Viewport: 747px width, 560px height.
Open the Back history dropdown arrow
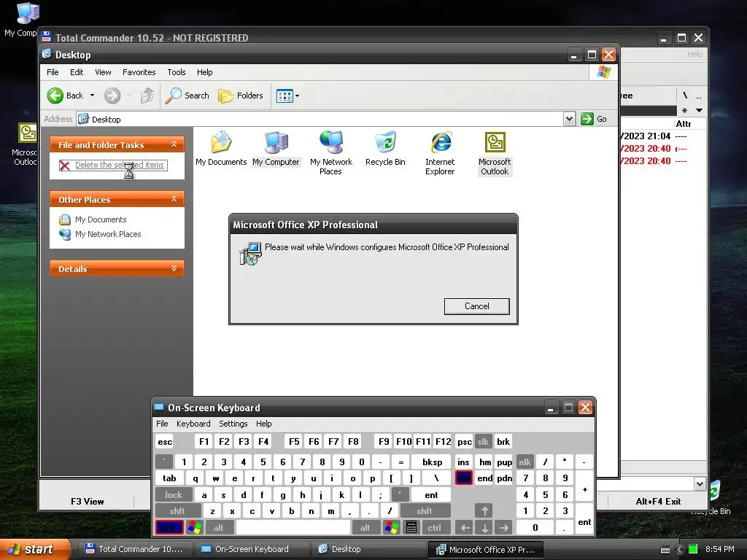coord(93,96)
